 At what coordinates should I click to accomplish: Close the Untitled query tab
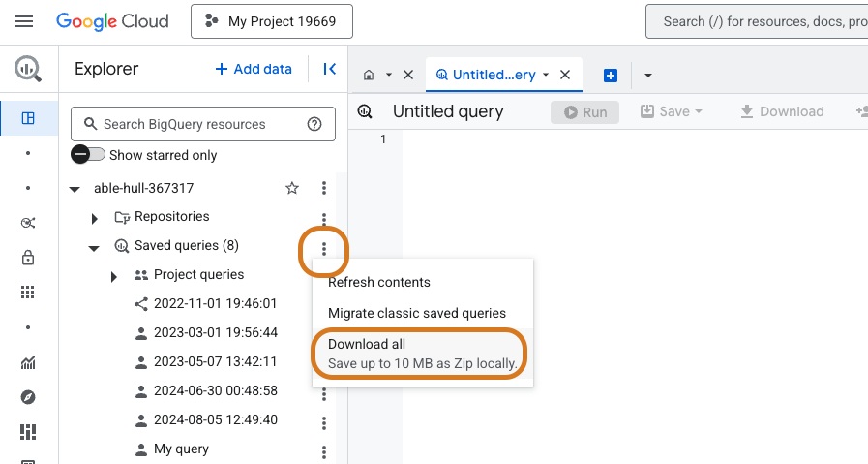[x=565, y=75]
